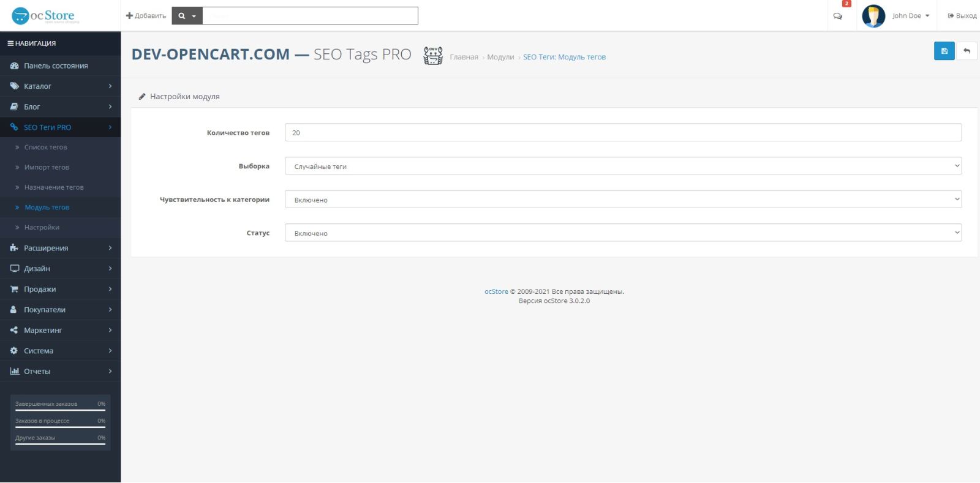Collapse SEO Теги PRO menu chevron
980x483 pixels.
(110, 127)
